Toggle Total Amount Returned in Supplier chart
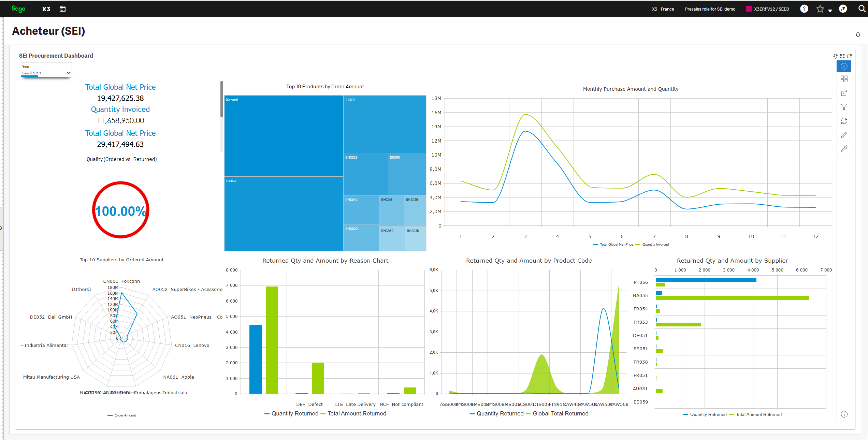This screenshot has width=868, height=440. point(755,415)
